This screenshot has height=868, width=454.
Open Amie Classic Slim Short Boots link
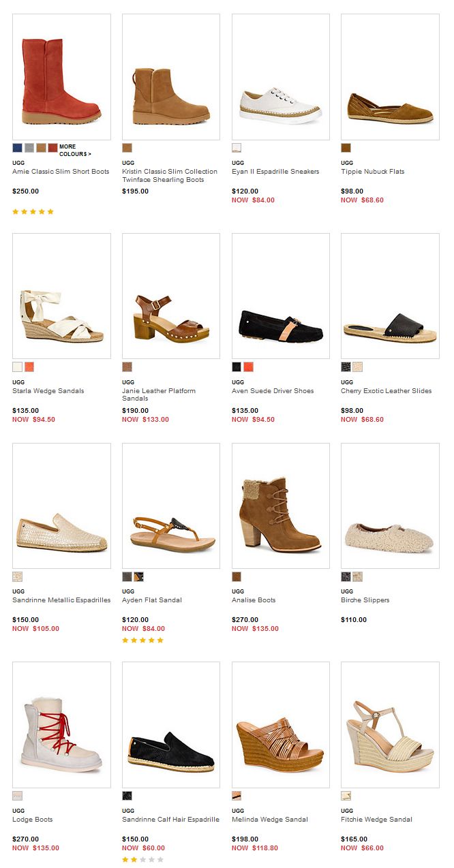coord(61,172)
